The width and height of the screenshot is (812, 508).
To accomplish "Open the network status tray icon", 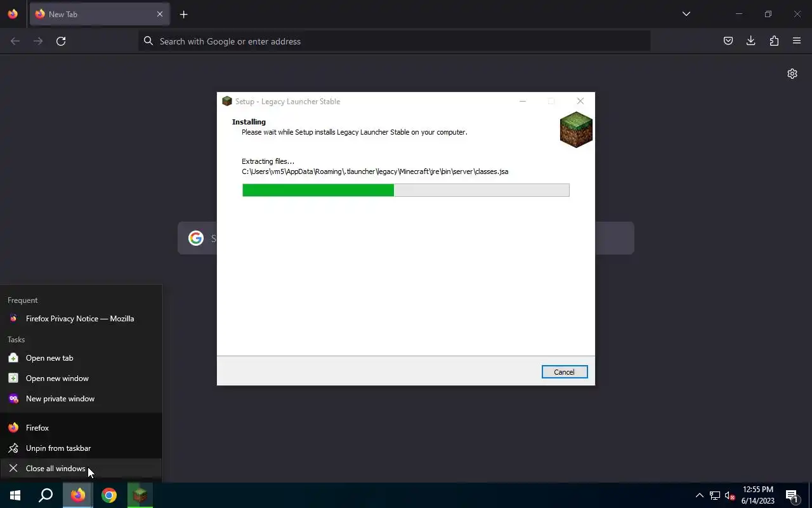I will [x=715, y=495].
